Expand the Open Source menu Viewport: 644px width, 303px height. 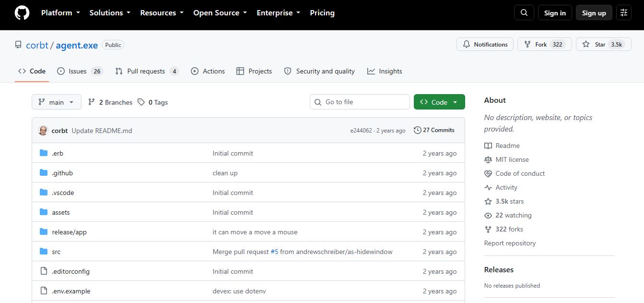[x=220, y=13]
